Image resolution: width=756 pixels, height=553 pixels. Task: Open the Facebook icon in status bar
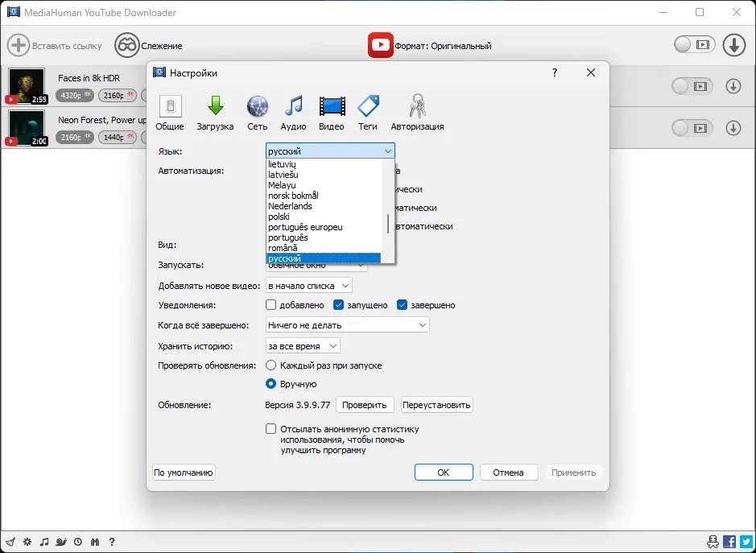click(x=729, y=542)
